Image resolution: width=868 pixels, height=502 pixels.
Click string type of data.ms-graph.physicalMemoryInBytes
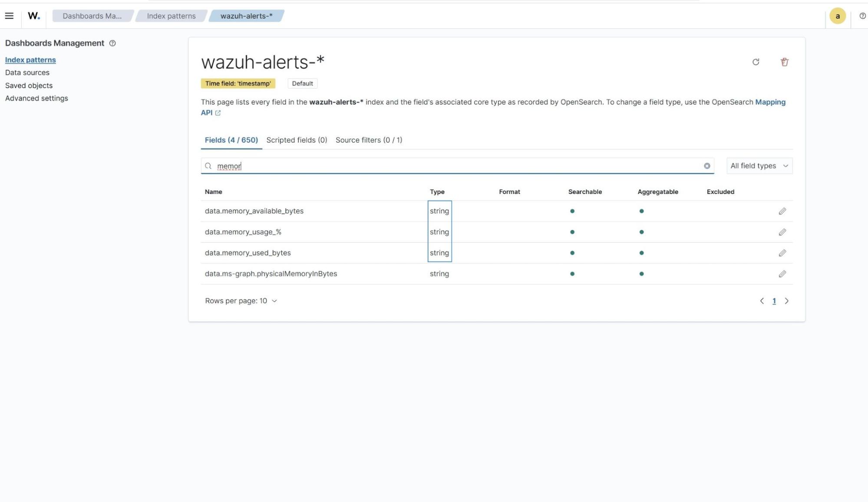(x=439, y=274)
